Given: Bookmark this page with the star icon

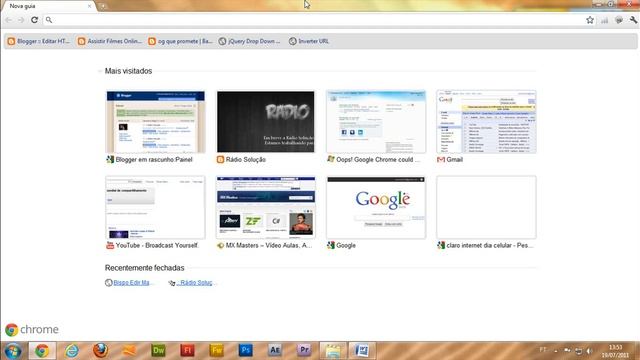Looking at the screenshot, I should tap(590, 20).
